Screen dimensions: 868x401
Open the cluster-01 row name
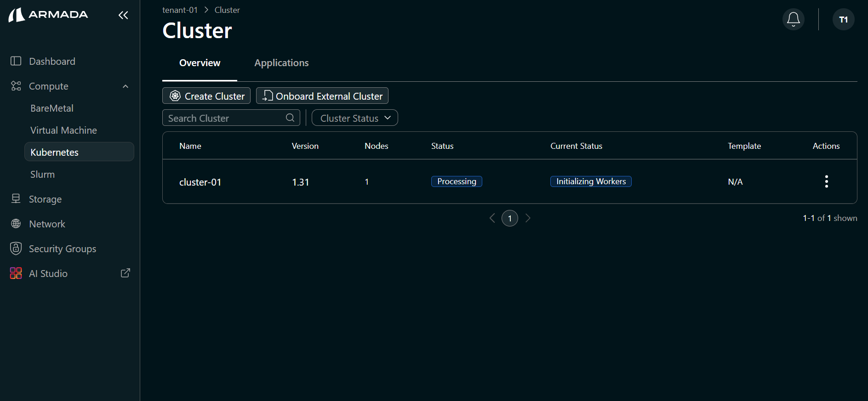pos(200,182)
